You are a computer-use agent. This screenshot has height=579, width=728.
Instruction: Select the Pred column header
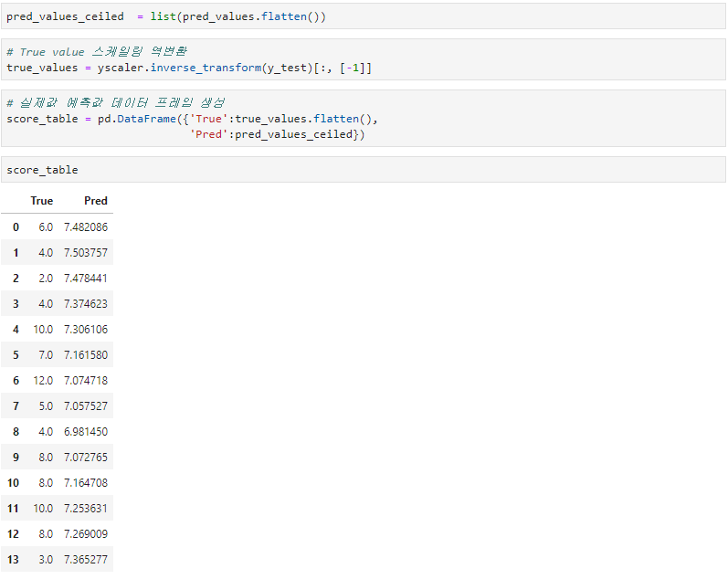click(x=96, y=201)
